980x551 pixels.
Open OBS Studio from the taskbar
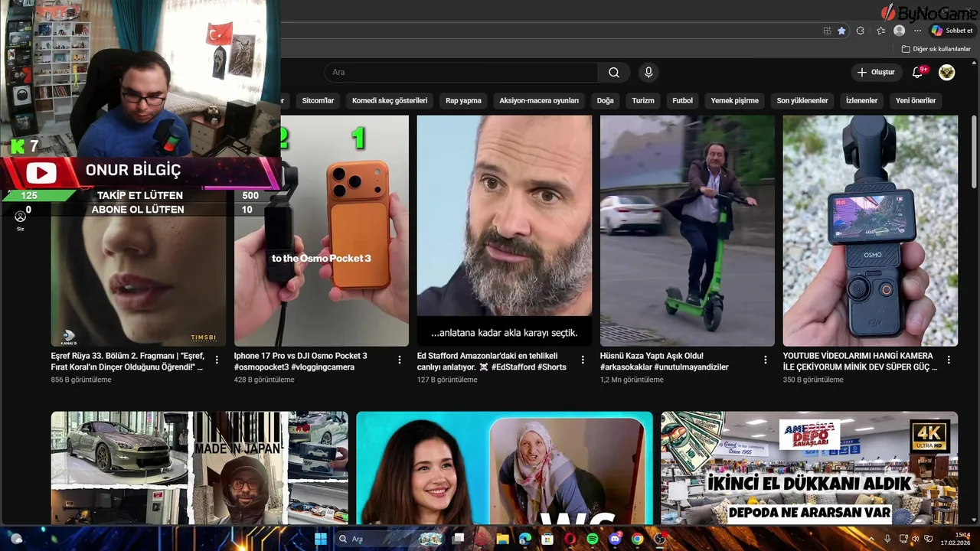[x=660, y=539]
